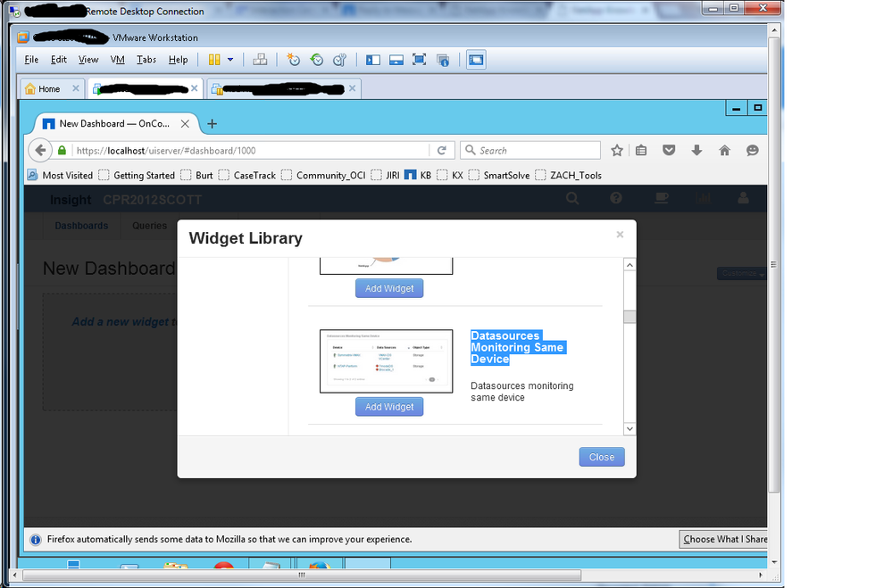Open the ZACH_Tools bookmark
Image resolution: width=892 pixels, height=588 pixels.
(568, 175)
